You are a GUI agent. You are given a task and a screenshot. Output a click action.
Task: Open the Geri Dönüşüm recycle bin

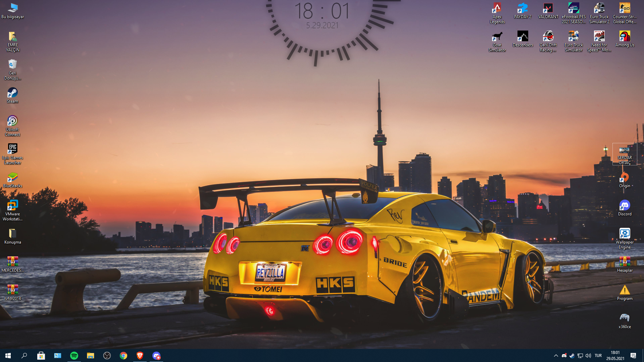click(x=12, y=70)
